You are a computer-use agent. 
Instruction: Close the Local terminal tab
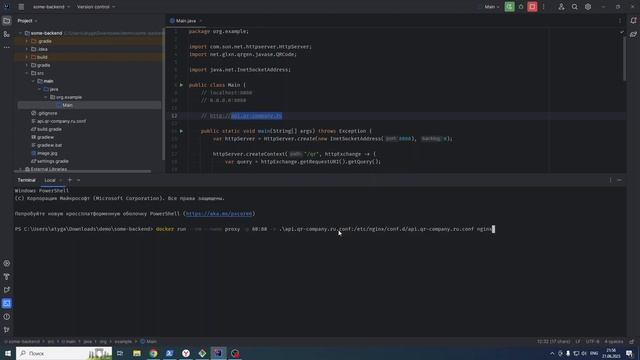coord(61,180)
